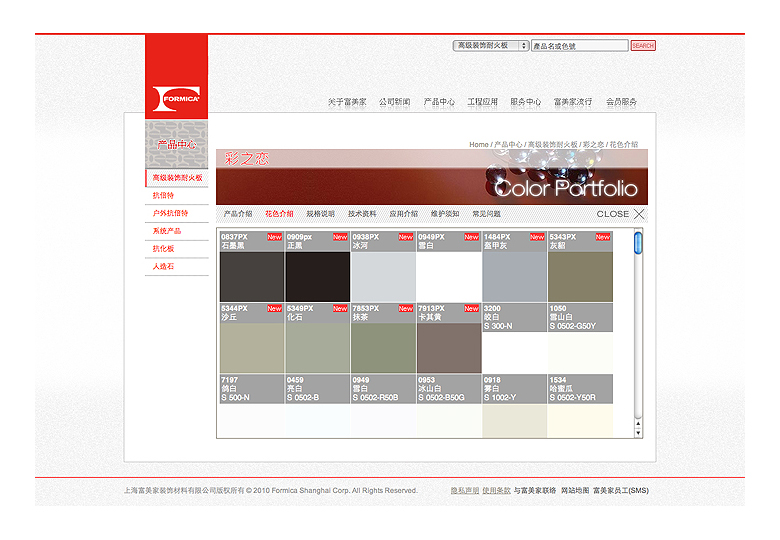The height and width of the screenshot is (540, 780).
Task: Select 抗倍特 in the sidebar
Action: [x=177, y=196]
